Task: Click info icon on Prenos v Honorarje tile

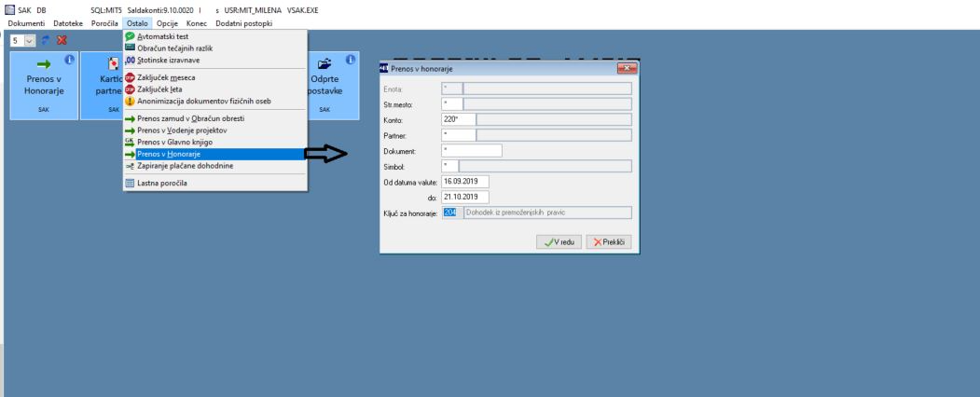Action: coord(69,60)
